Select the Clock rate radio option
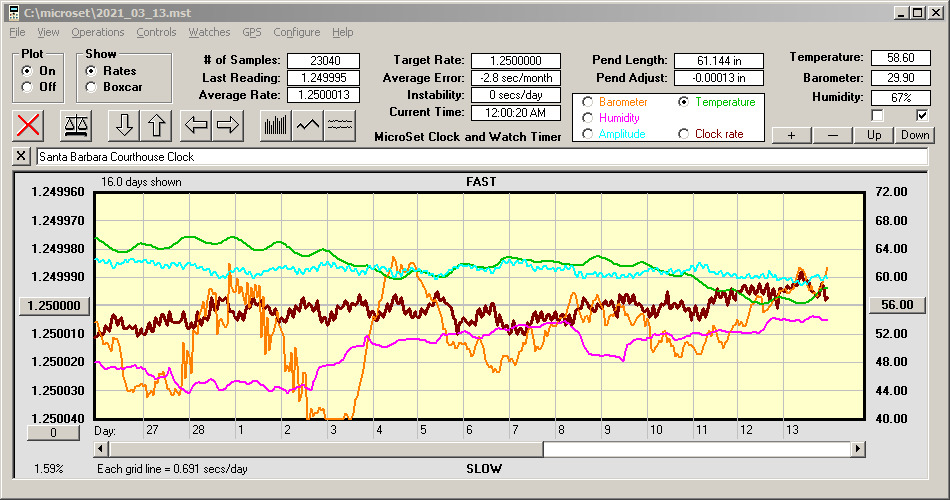950x500 pixels. point(684,134)
